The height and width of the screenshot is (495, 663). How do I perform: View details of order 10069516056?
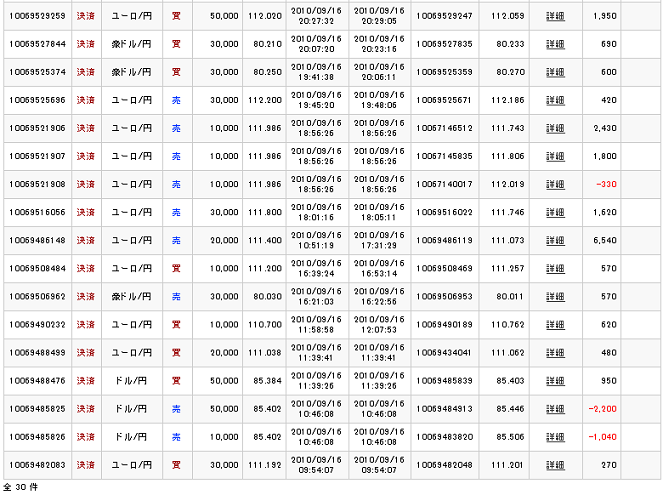tap(555, 212)
